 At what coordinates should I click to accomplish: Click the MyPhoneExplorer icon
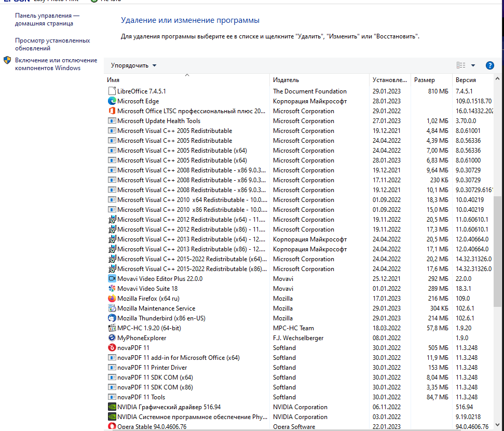[x=112, y=338]
